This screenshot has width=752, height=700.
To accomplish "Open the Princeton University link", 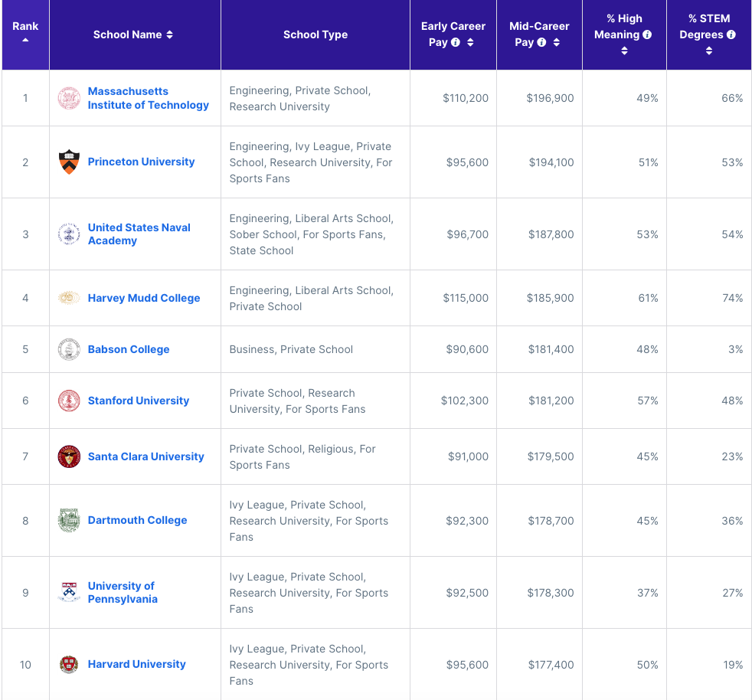I will coord(141,162).
